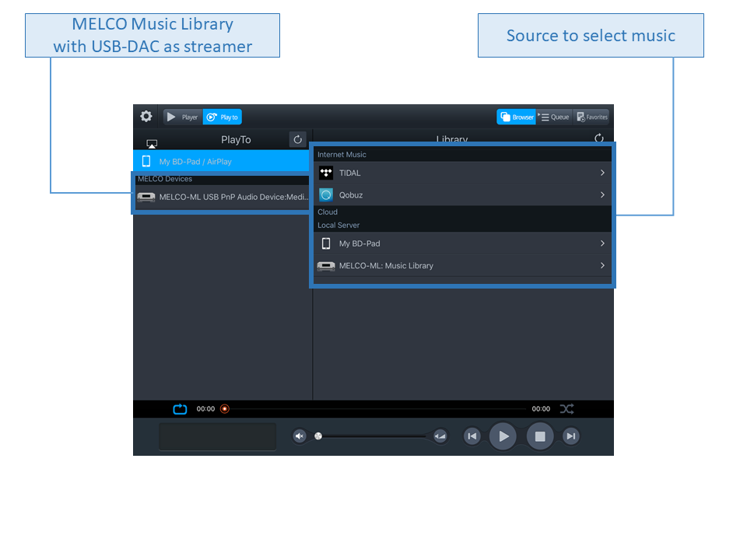Viewport: 747px width, 560px height.
Task: Expand TIDAL with its chevron
Action: pos(602,173)
